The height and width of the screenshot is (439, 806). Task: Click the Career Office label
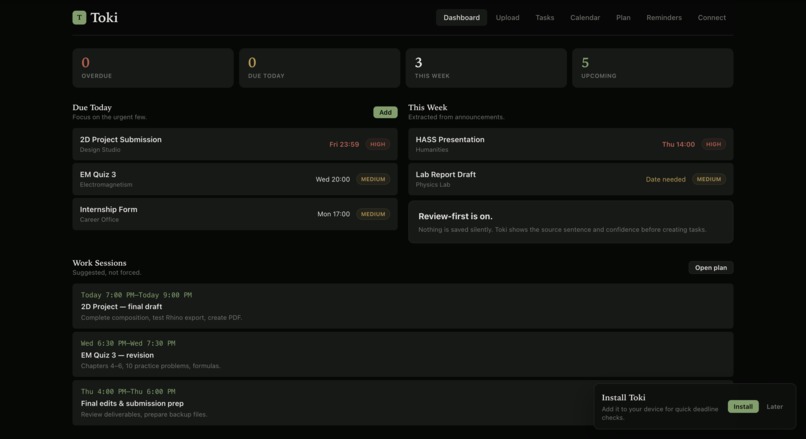tap(99, 220)
